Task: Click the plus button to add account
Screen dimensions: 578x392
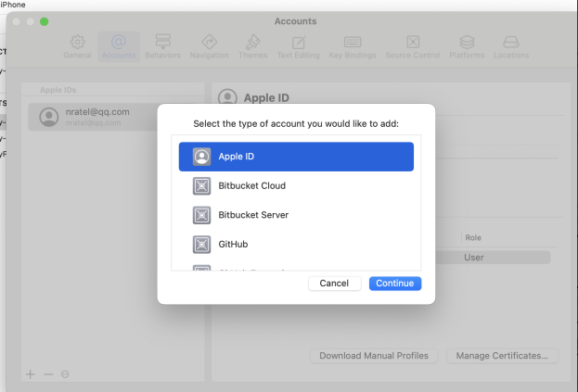Action: click(x=31, y=374)
